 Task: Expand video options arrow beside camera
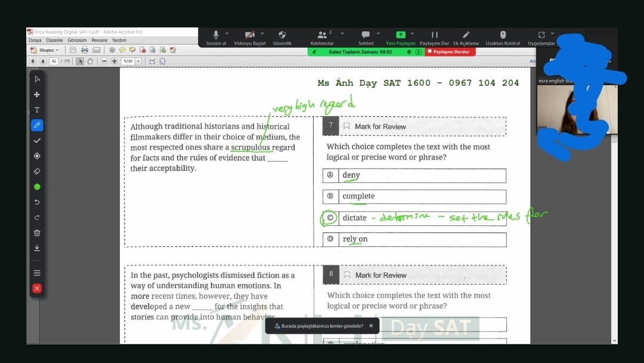click(262, 33)
